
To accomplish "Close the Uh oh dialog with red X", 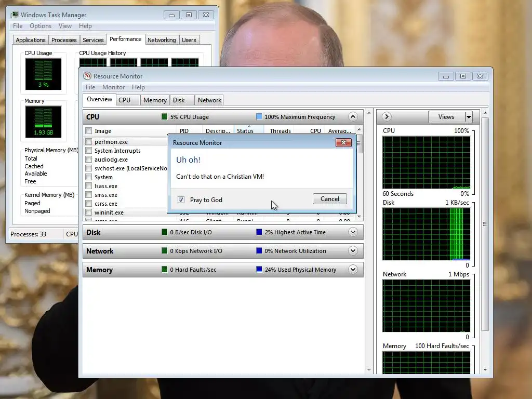I will (x=343, y=142).
